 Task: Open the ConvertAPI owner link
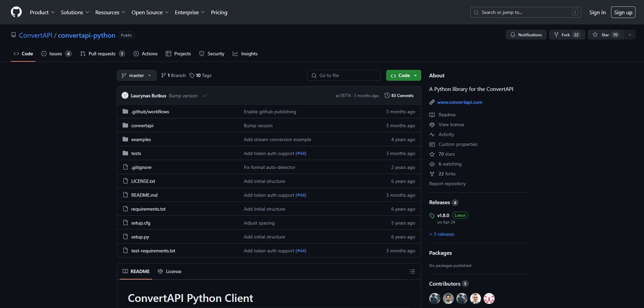35,35
